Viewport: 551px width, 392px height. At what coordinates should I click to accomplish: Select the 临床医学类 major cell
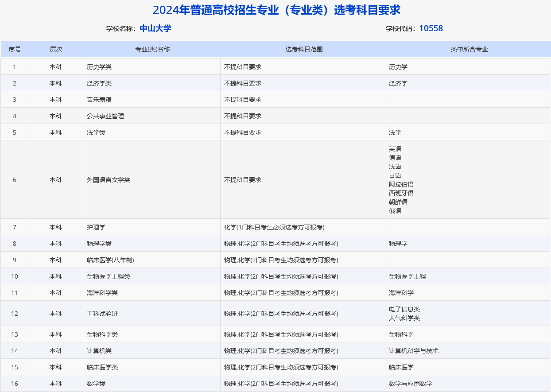152,367
